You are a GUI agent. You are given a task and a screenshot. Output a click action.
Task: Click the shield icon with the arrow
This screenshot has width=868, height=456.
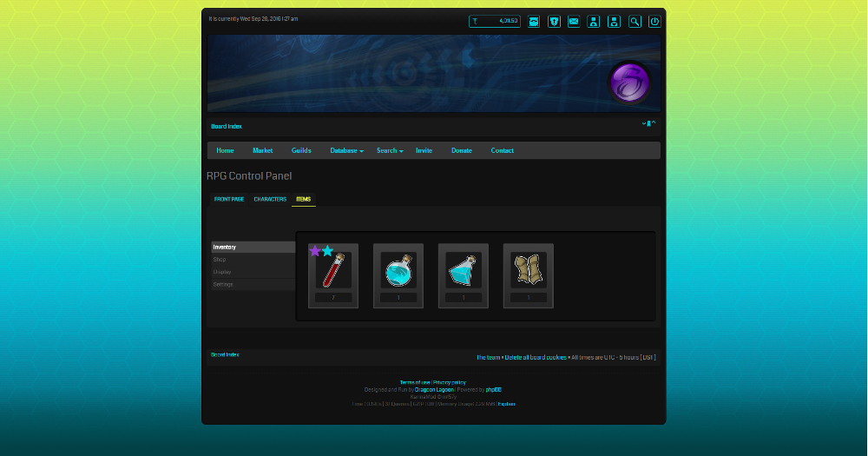click(x=554, y=22)
